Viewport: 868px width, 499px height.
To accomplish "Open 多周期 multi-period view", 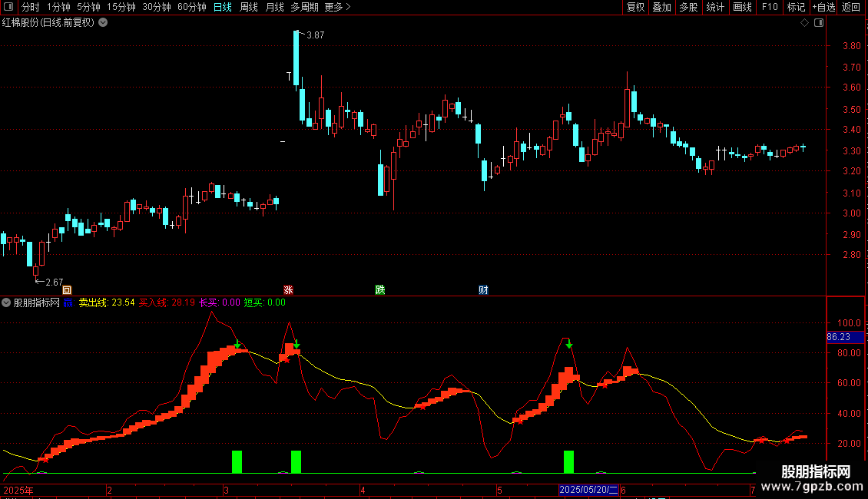I will (304, 7).
